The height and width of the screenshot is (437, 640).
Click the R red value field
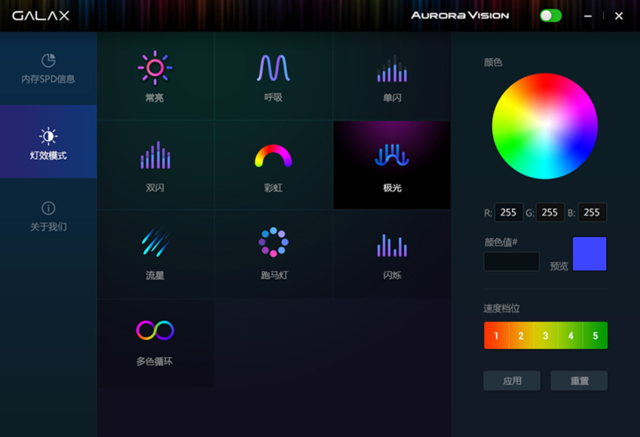[x=510, y=212]
